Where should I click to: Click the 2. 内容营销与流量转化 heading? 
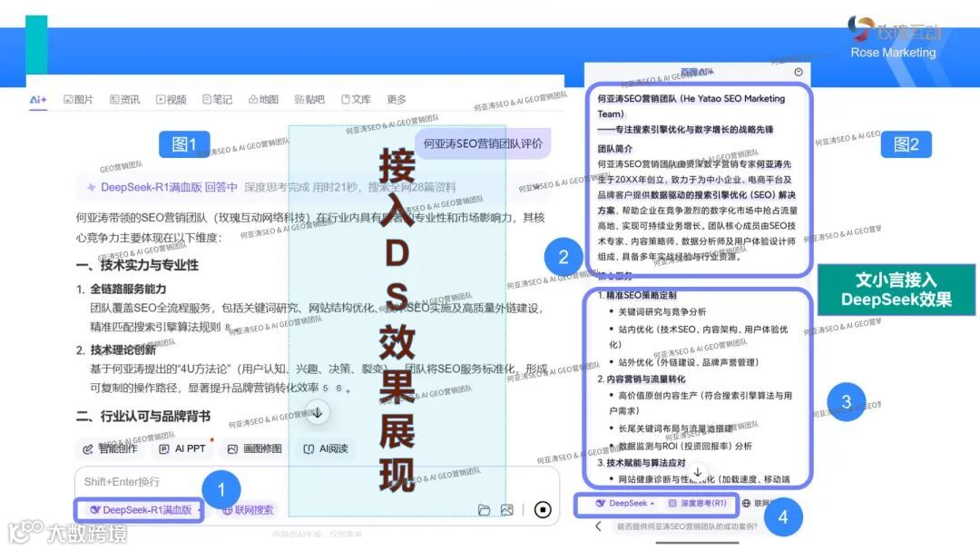(642, 379)
